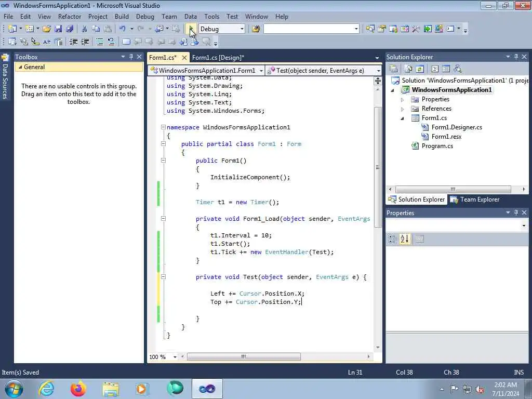Decrease line indent via toolbar icon
Image resolution: width=532 pixels, height=399 pixels.
coord(73,42)
